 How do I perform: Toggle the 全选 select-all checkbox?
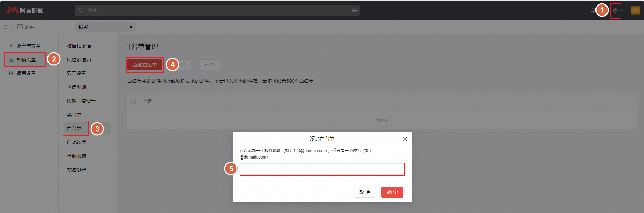point(133,101)
